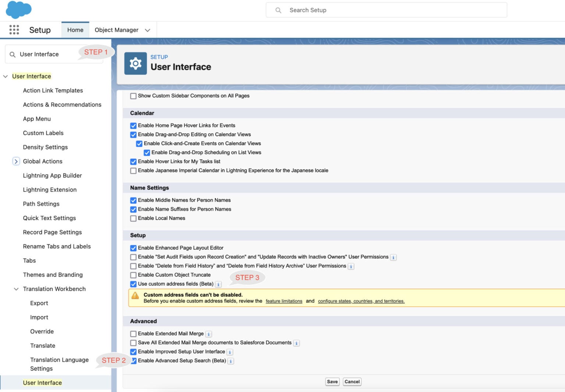The width and height of the screenshot is (565, 392).
Task: Click info icon for Improved Setup User Interface
Action: 230,352
